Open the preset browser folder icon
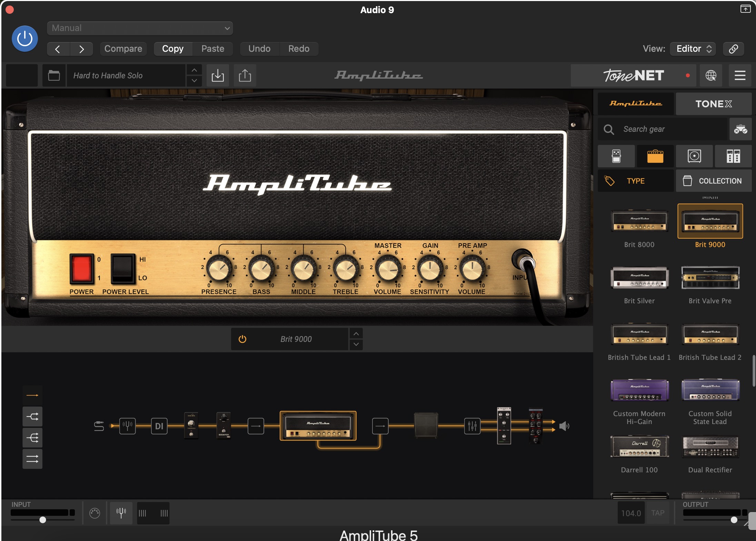 pos(54,75)
